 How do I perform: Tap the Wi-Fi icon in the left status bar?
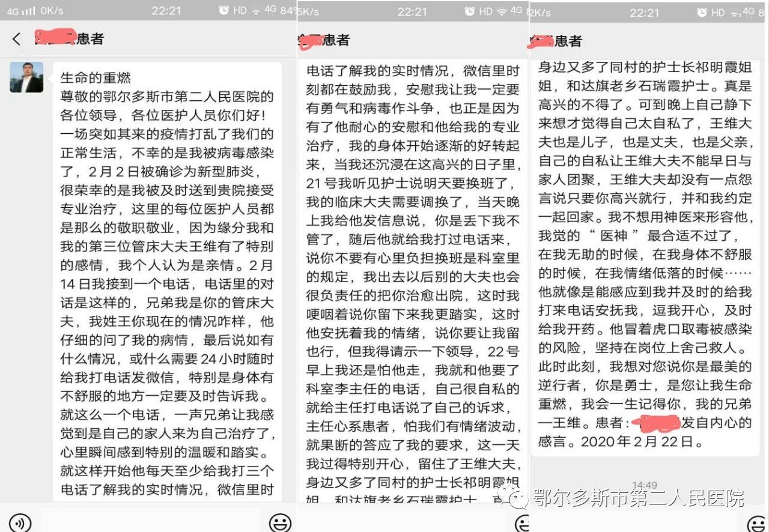[x=256, y=11]
